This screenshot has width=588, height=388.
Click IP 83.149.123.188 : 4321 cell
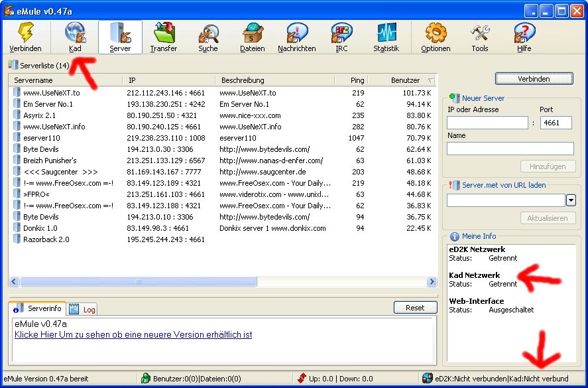164,205
